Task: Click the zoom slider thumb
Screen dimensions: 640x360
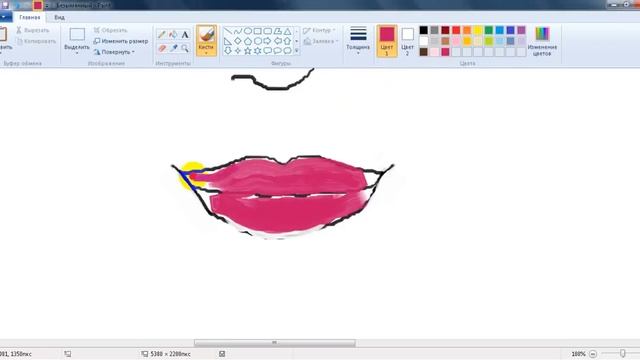Action: click(622, 353)
